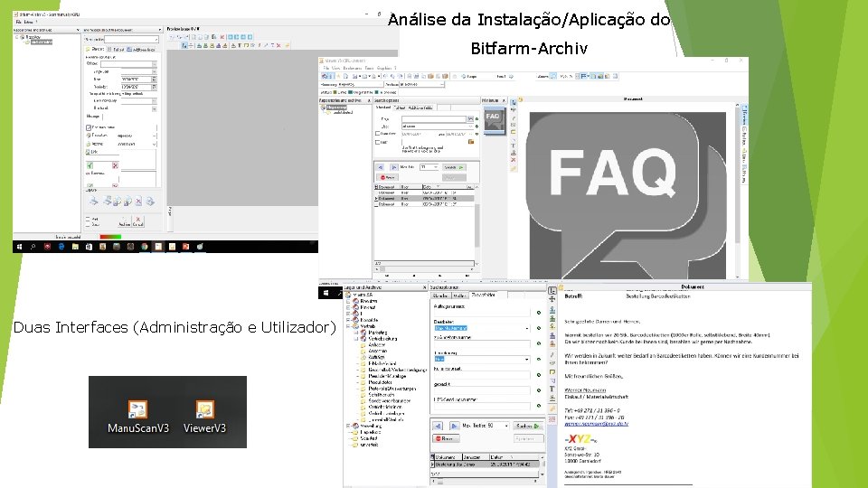Click File Explorer icon on the taskbar

pyautogui.click(x=75, y=246)
